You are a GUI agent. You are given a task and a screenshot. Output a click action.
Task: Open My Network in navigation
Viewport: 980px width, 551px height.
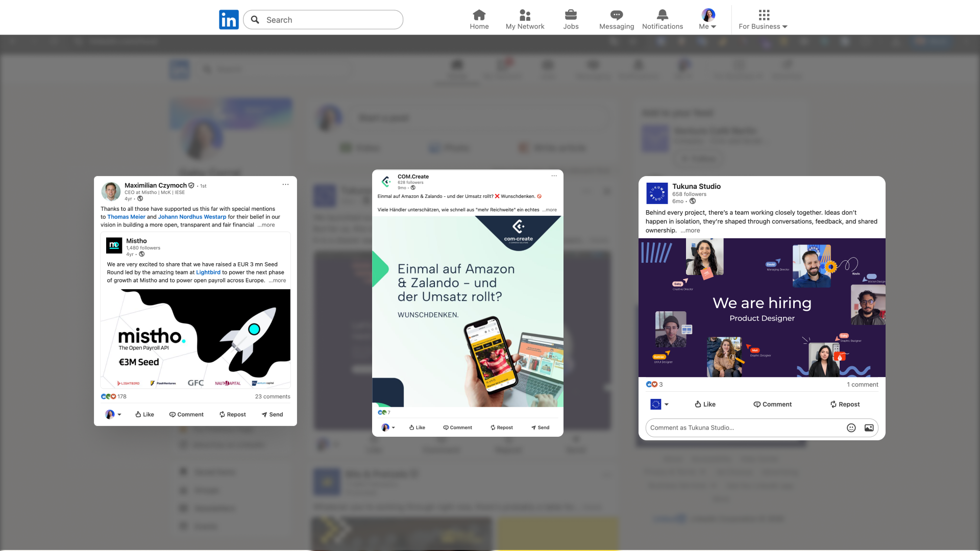525,20
